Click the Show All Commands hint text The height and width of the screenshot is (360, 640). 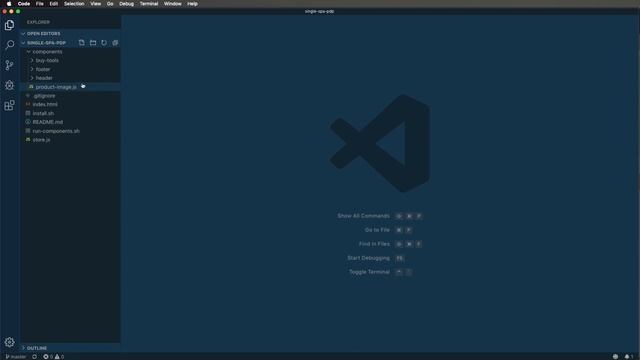(x=363, y=216)
